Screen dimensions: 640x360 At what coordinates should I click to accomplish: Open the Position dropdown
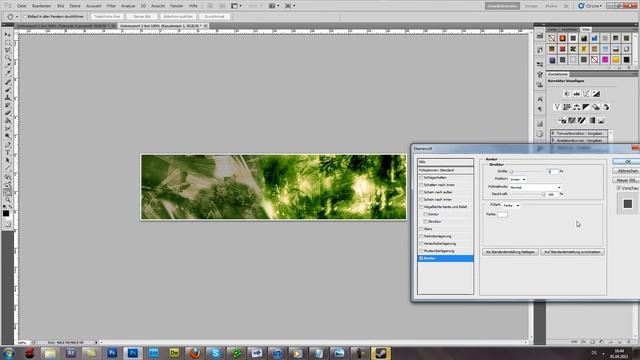coord(518,179)
